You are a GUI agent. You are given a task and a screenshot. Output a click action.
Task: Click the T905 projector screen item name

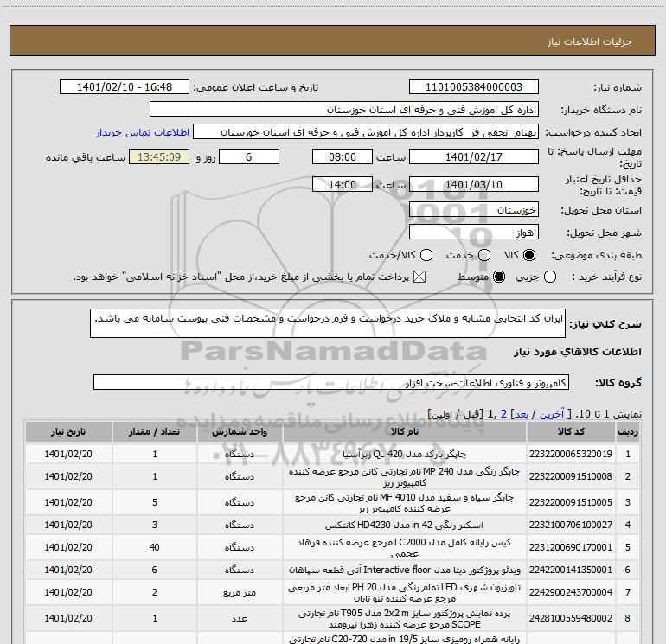point(405,619)
